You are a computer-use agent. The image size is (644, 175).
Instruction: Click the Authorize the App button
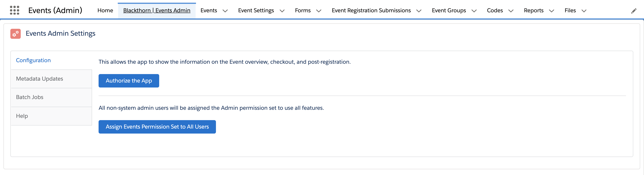[129, 81]
